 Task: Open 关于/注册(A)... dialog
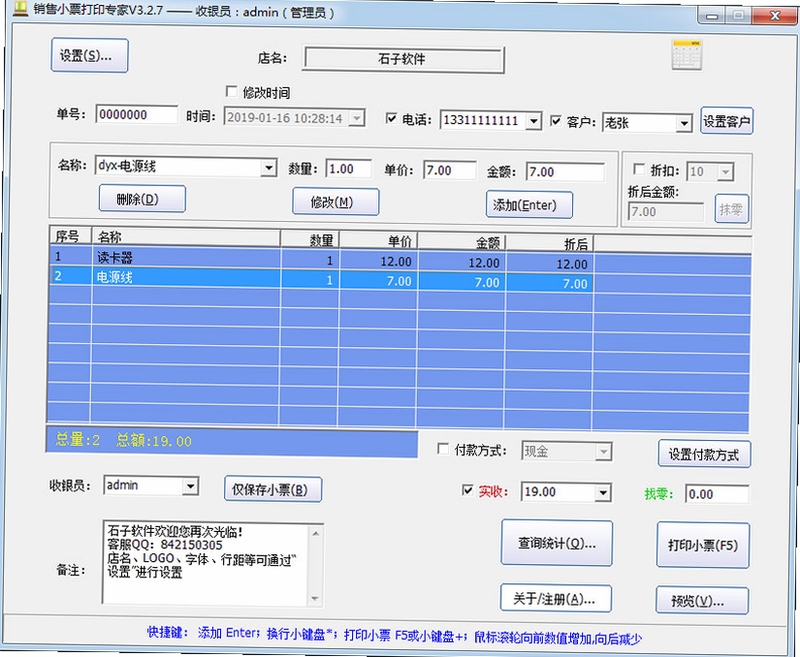(556, 598)
